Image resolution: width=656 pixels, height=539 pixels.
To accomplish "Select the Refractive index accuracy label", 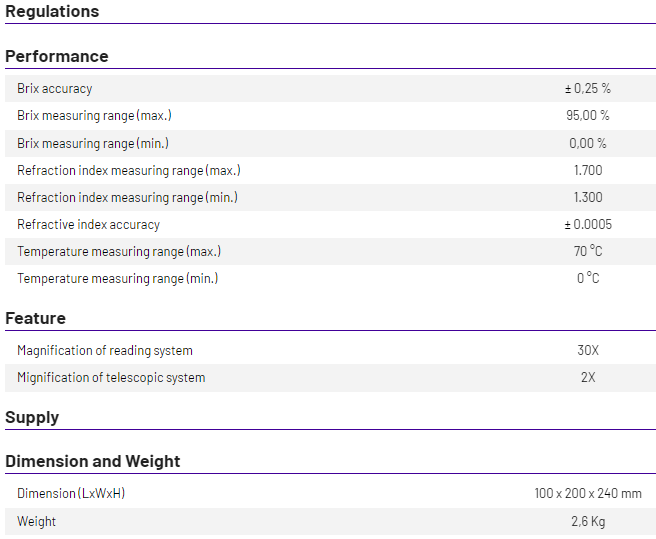I will (88, 225).
